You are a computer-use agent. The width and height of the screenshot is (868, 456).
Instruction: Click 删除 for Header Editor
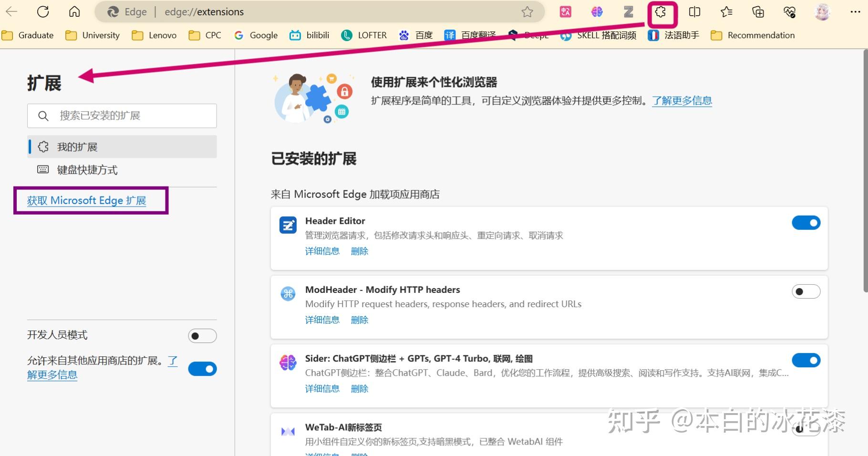[360, 251]
